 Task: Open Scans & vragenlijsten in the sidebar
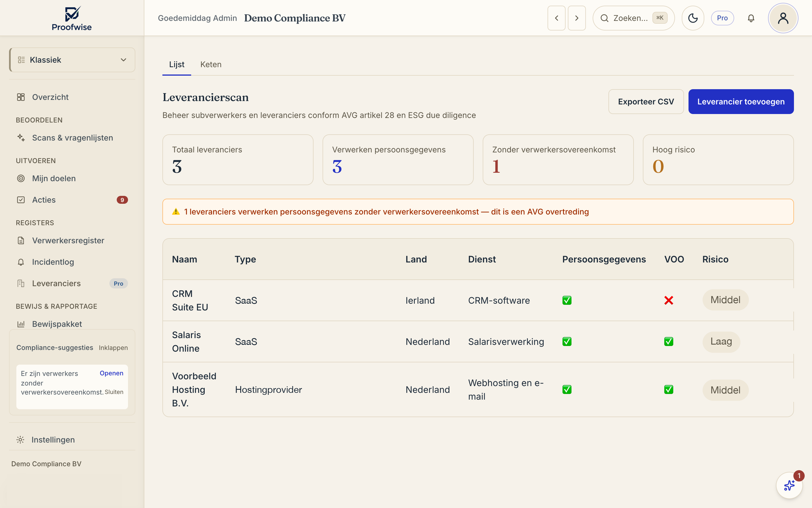tap(72, 138)
